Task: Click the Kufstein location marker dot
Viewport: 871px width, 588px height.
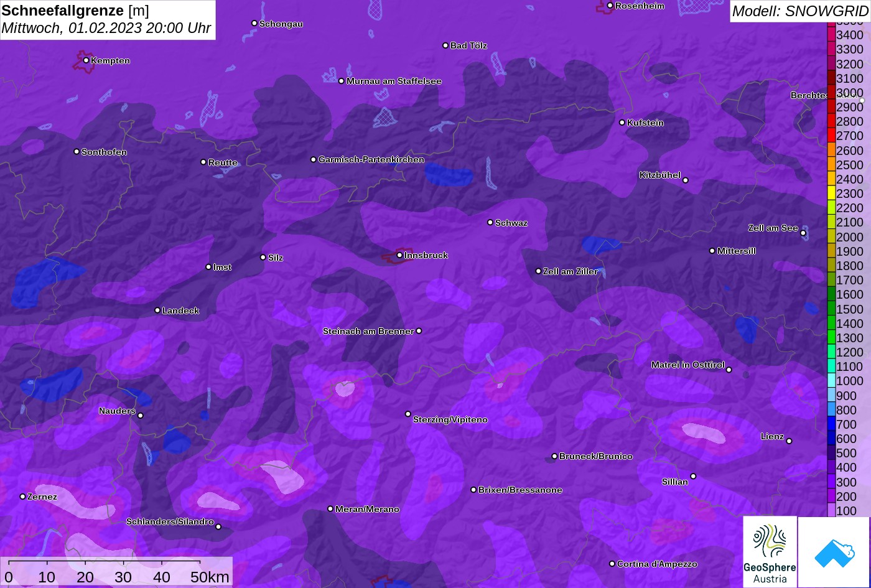Action: click(x=622, y=123)
